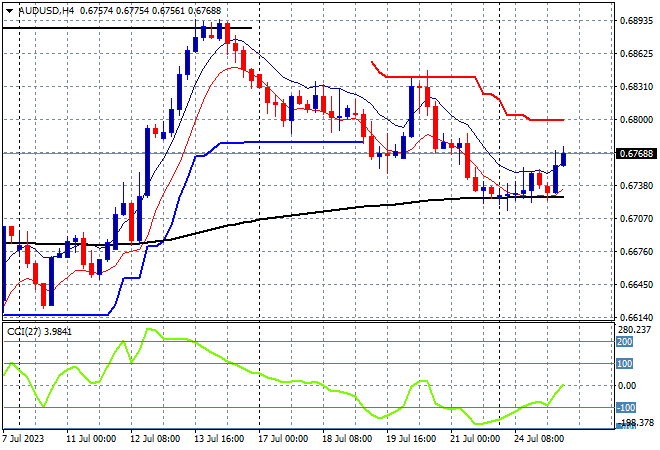This screenshot has width=660, height=450.
Task: Click the black resistance line at top left
Action: pyautogui.click(x=126, y=28)
